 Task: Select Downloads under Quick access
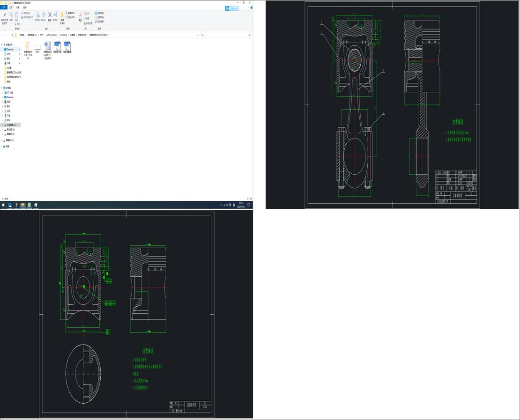(x=8, y=63)
